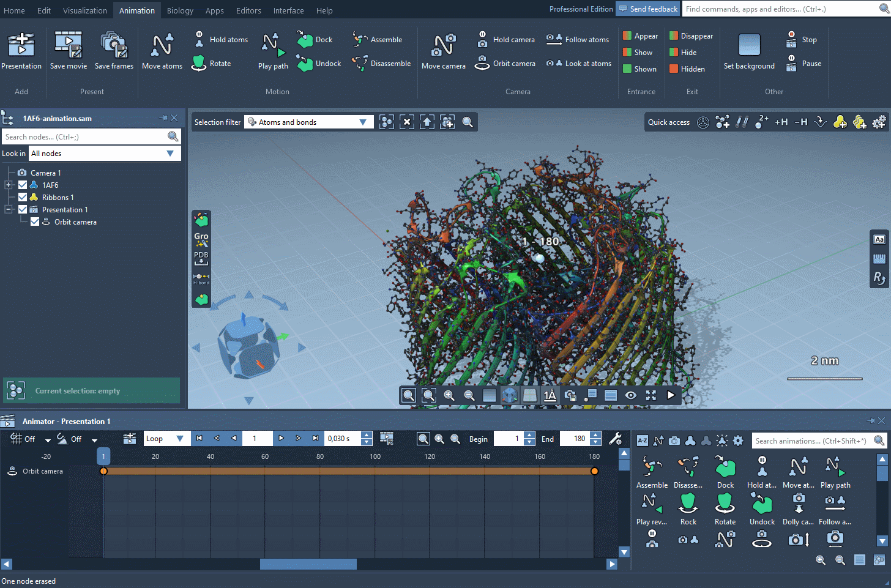
Task: Click the Set background icon
Action: click(x=749, y=46)
